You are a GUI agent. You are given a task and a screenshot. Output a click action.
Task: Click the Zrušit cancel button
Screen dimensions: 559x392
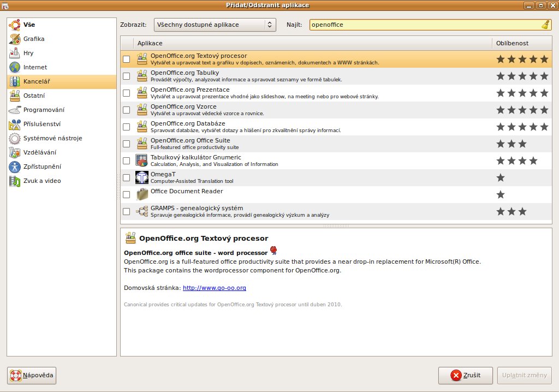tap(466, 375)
